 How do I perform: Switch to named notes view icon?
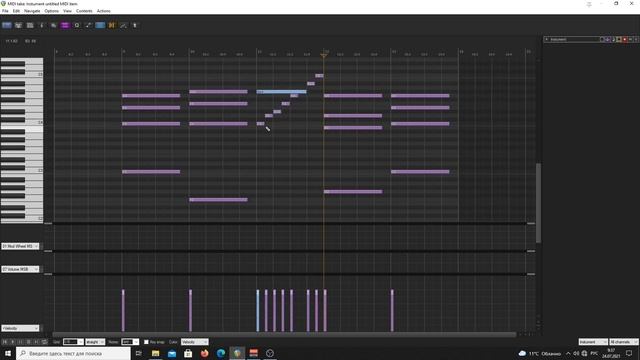[x=18, y=25]
